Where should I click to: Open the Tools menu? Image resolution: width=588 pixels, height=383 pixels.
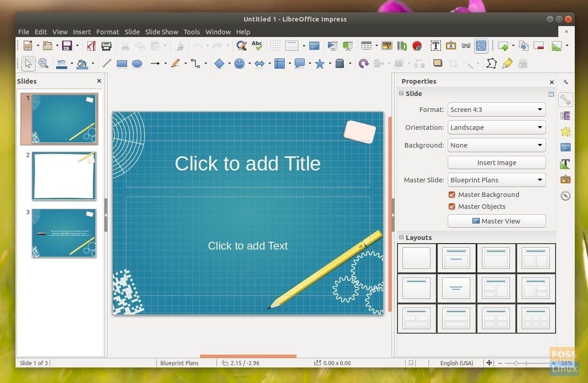coord(191,32)
